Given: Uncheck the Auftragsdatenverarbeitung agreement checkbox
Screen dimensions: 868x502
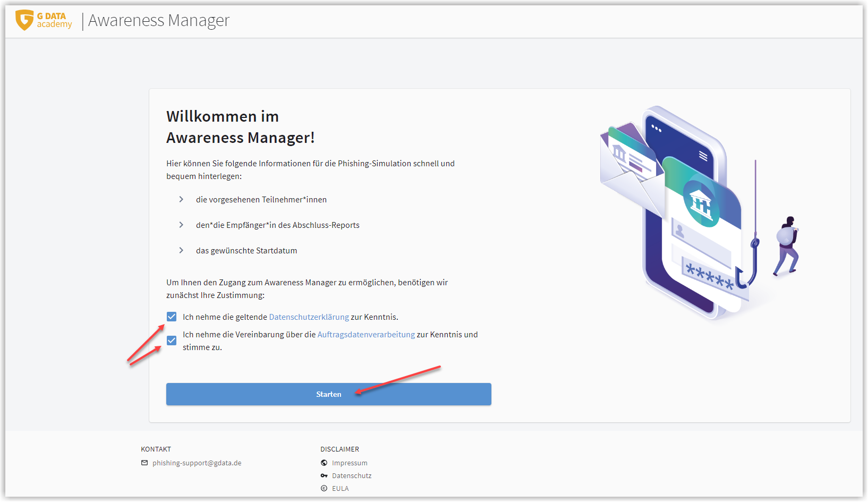Looking at the screenshot, I should pyautogui.click(x=172, y=340).
